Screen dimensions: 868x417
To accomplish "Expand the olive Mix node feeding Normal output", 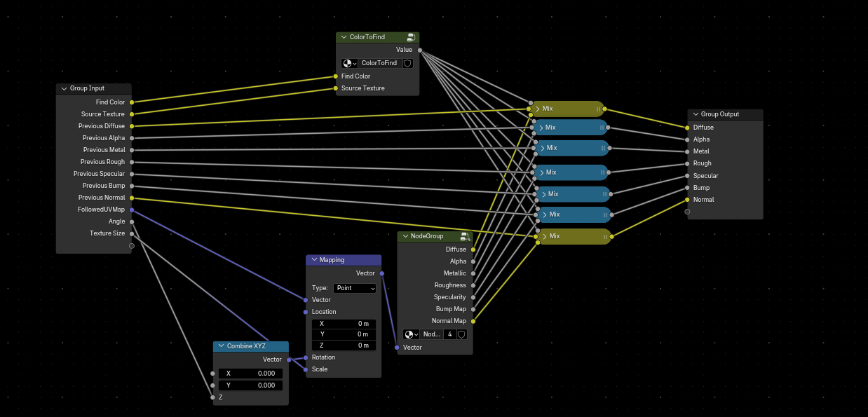I will click(544, 236).
